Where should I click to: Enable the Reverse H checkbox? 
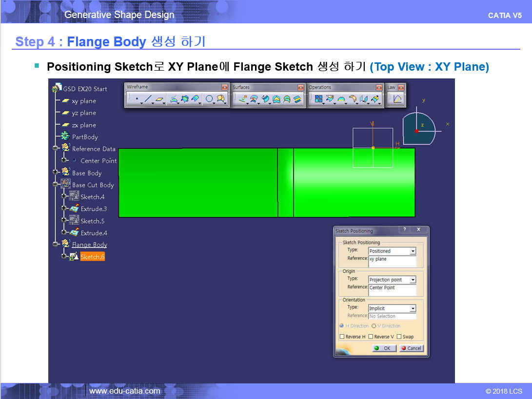(x=342, y=337)
